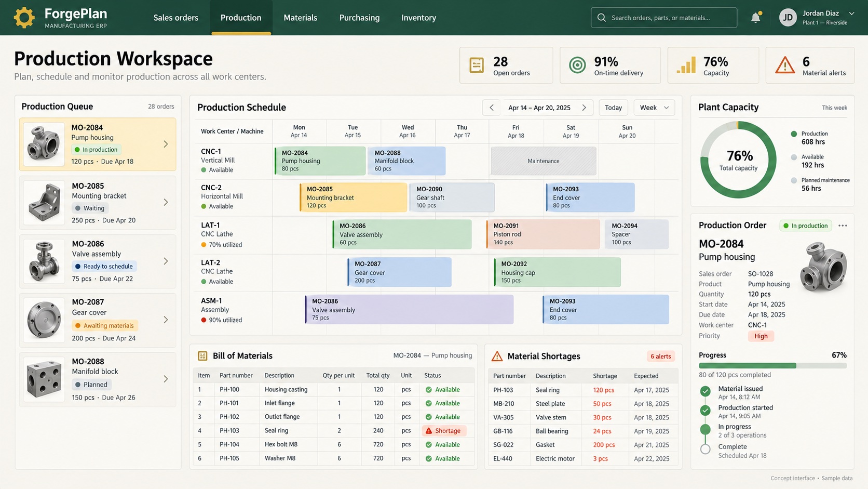Expand the MO-2087 queue card chevron
This screenshot has height=489, width=868.
(x=166, y=320)
